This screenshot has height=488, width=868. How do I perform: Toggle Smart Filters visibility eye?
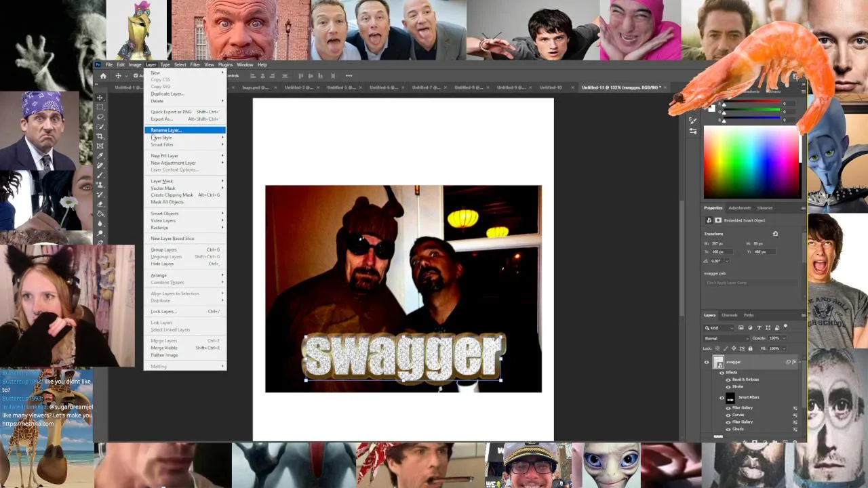[x=722, y=398]
